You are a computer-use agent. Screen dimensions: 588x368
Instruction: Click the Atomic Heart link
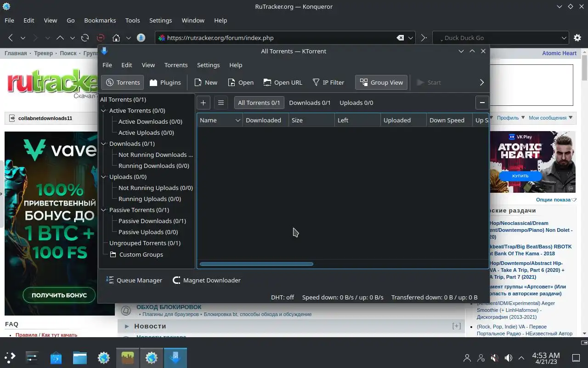(x=559, y=53)
